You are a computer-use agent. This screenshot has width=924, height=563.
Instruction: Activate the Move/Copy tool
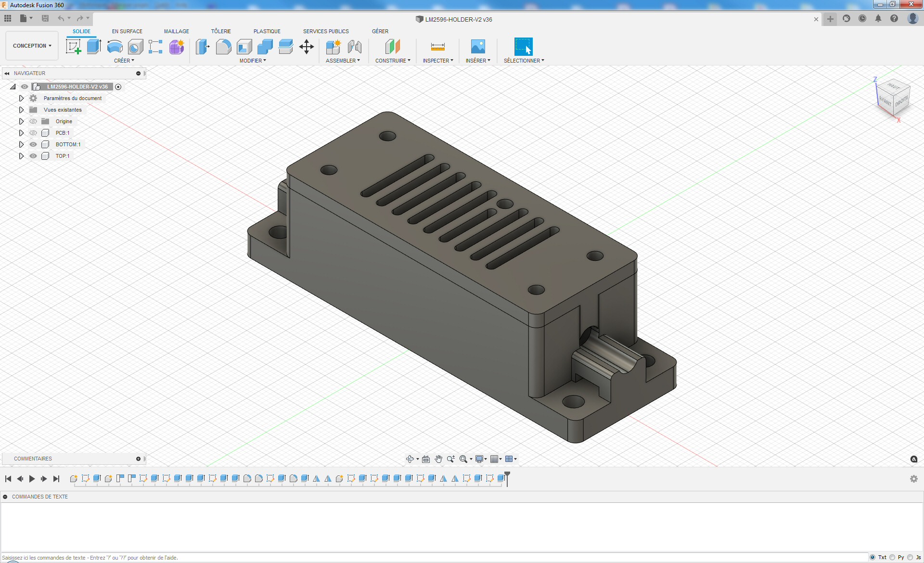click(307, 47)
